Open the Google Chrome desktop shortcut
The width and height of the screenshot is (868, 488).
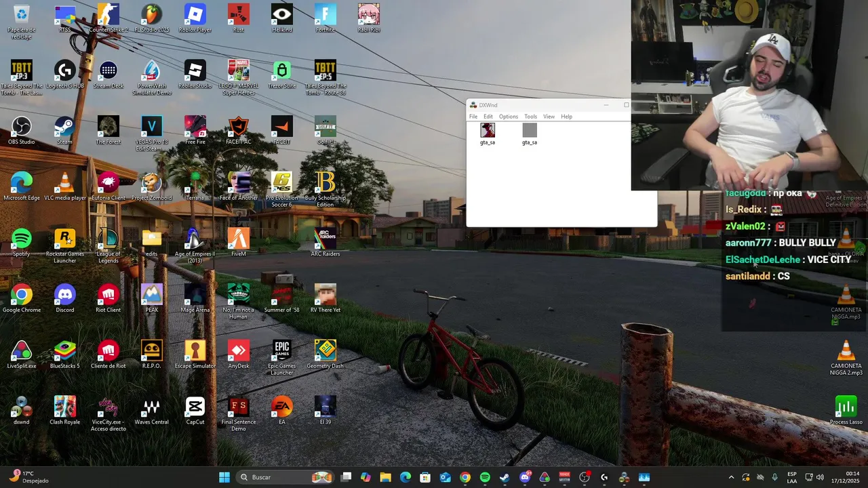tap(22, 299)
